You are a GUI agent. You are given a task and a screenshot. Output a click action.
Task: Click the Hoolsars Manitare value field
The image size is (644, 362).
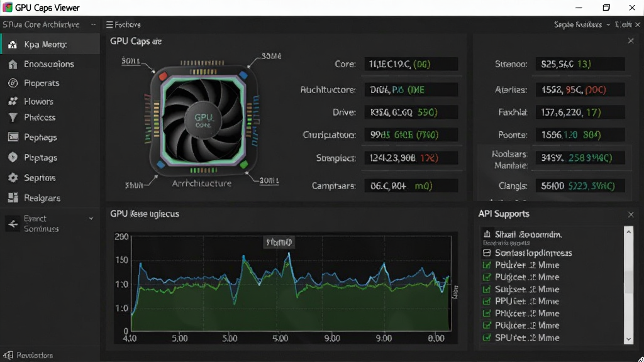tap(580, 158)
